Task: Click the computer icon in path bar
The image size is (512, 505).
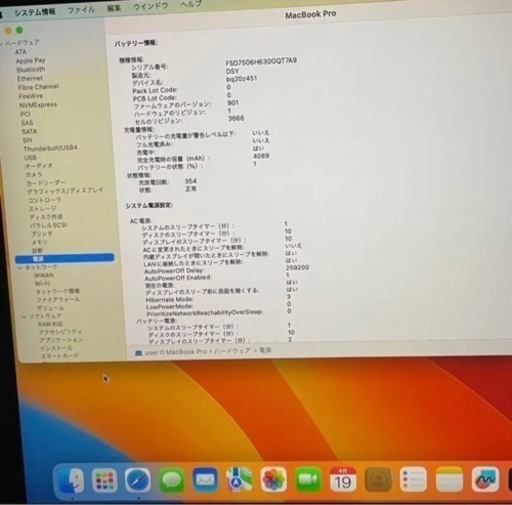Action: (x=138, y=353)
